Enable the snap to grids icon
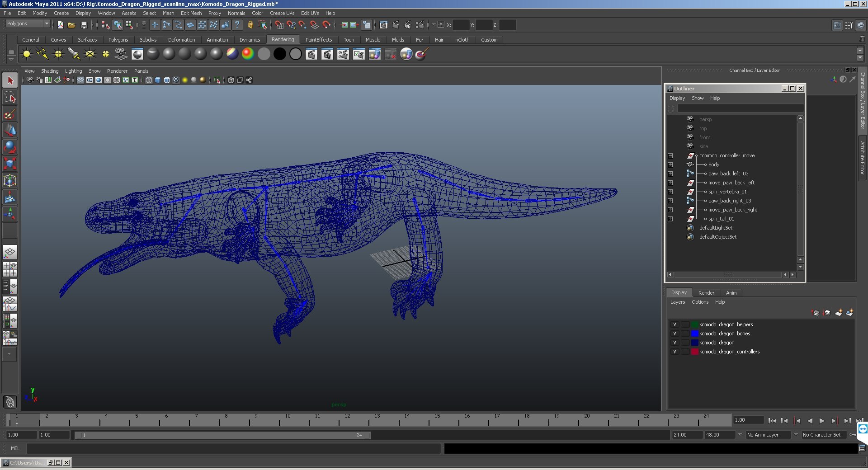This screenshot has height=470, width=868. click(279, 25)
